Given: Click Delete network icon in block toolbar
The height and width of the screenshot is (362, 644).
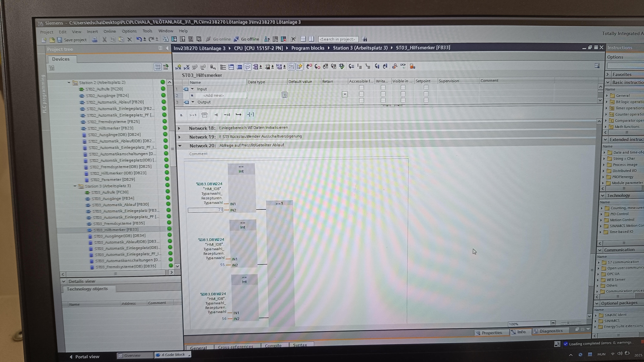Looking at the screenshot, I should [x=186, y=67].
